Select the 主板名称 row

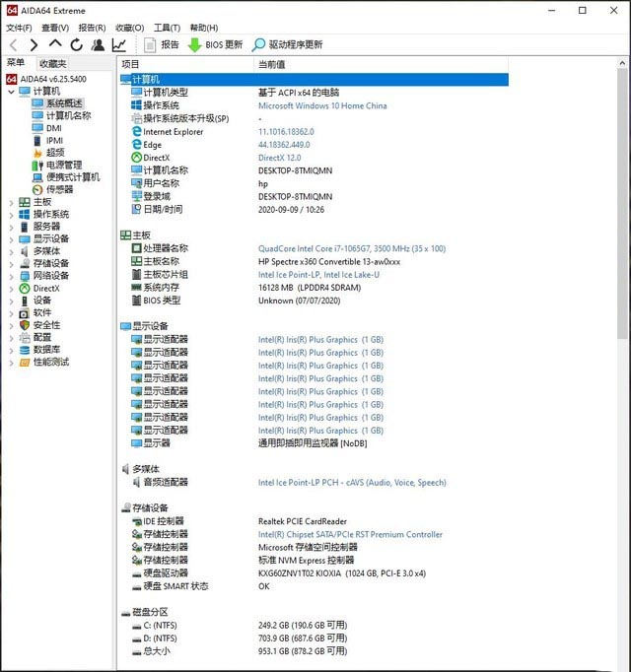click(314, 261)
